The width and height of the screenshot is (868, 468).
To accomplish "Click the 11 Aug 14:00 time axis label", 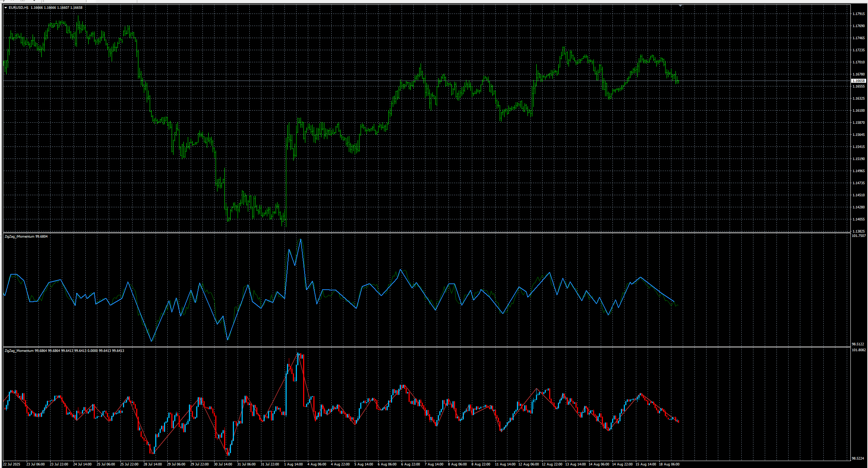I will point(505,464).
